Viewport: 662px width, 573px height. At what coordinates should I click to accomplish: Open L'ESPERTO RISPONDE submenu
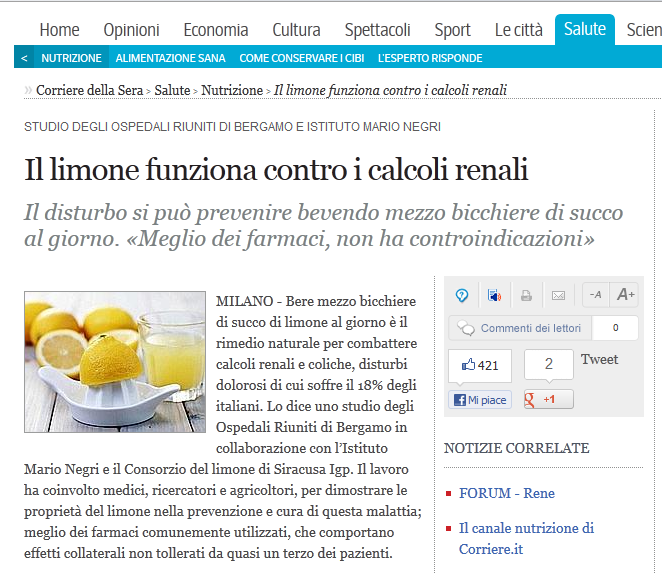pyautogui.click(x=430, y=58)
